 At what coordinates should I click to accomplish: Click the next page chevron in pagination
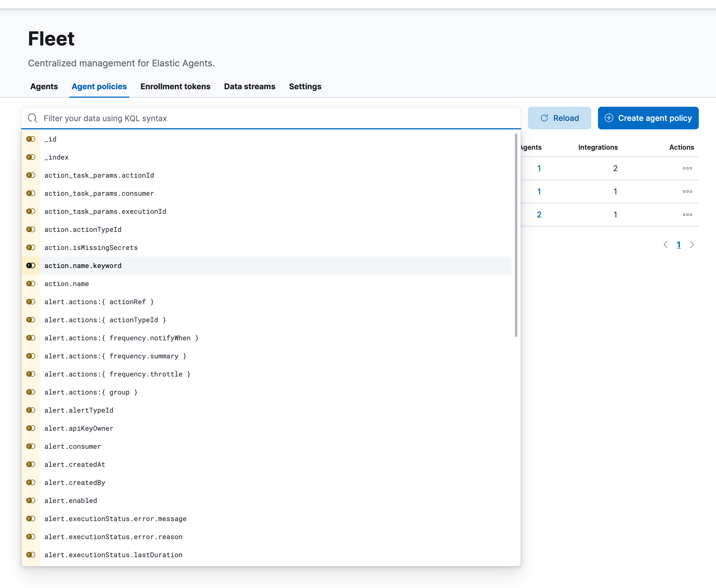692,245
